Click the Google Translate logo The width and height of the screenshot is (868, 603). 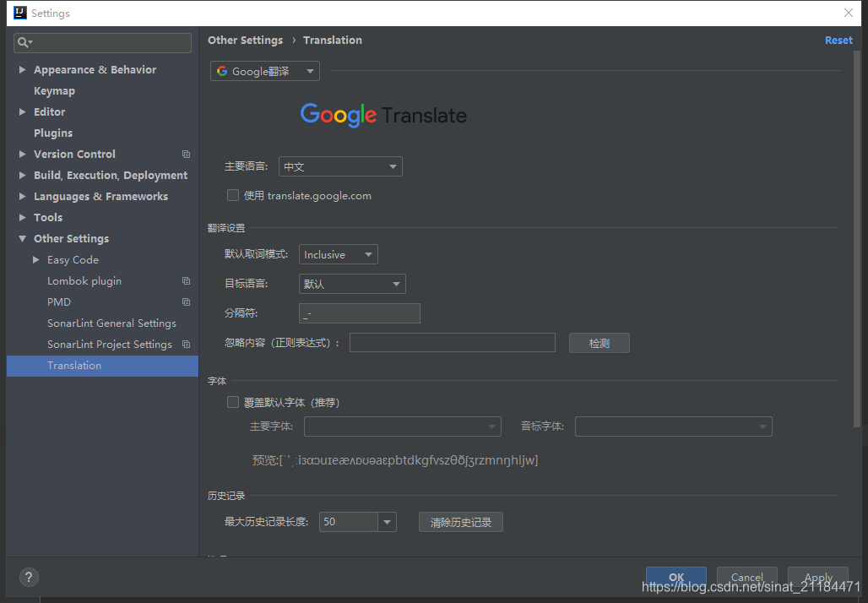(383, 115)
